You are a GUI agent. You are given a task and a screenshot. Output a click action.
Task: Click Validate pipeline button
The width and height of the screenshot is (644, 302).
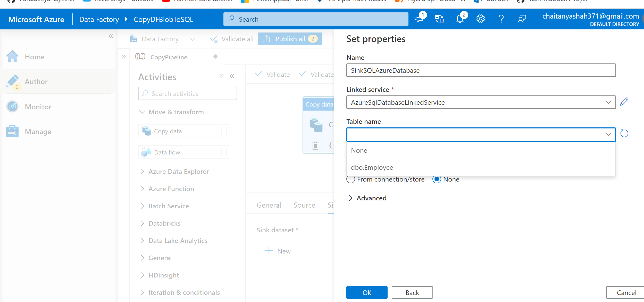coord(272,74)
